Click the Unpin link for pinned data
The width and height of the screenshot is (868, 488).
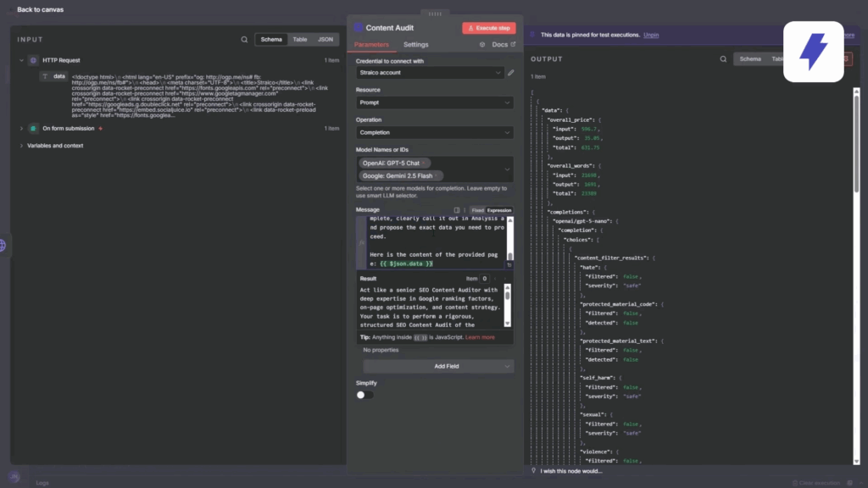651,36
